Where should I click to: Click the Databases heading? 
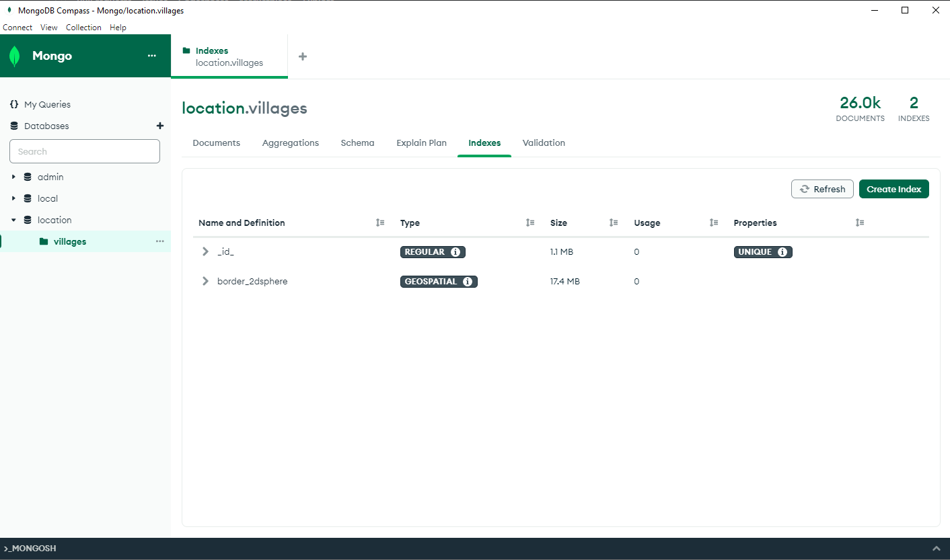[x=46, y=126]
